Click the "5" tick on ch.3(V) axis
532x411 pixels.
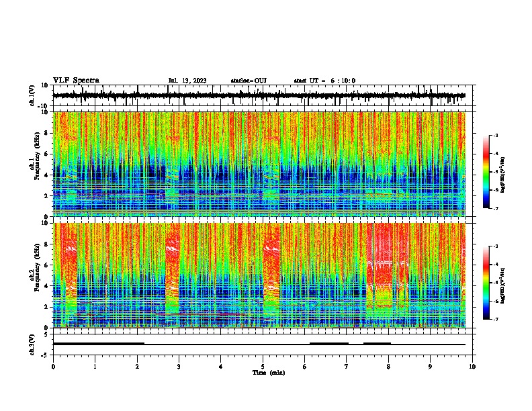(46, 334)
